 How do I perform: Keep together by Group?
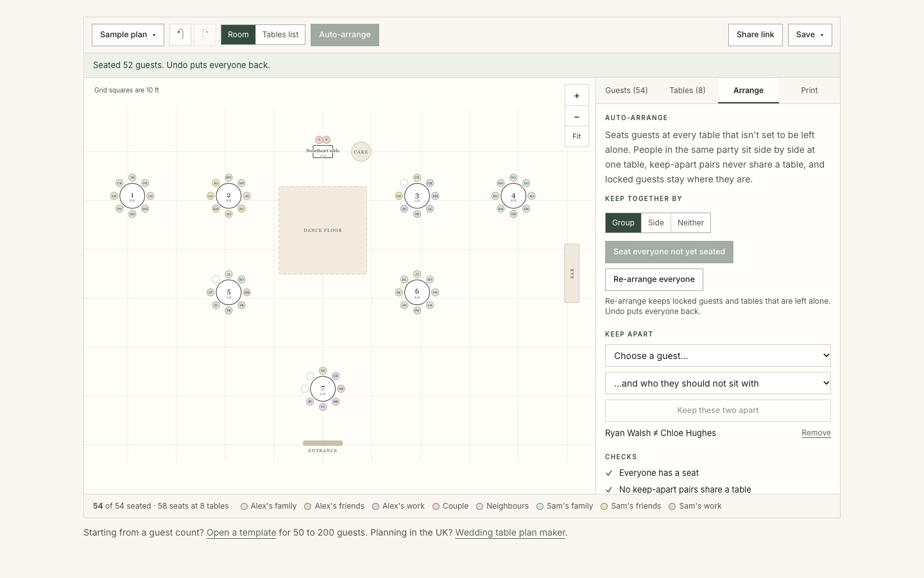coord(623,223)
